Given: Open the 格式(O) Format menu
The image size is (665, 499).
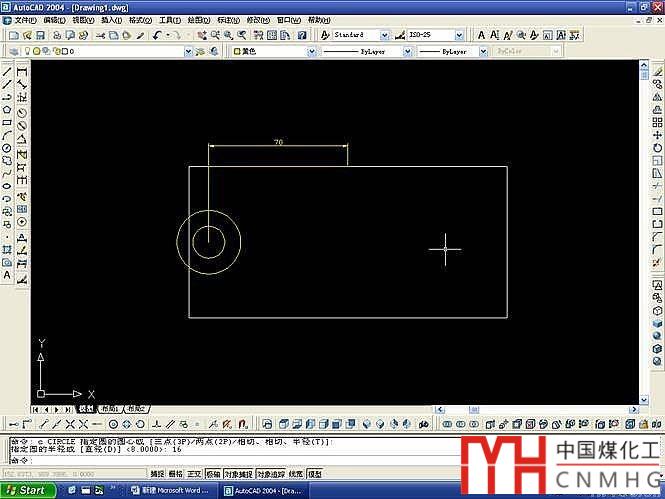Looking at the screenshot, I should (x=140, y=20).
